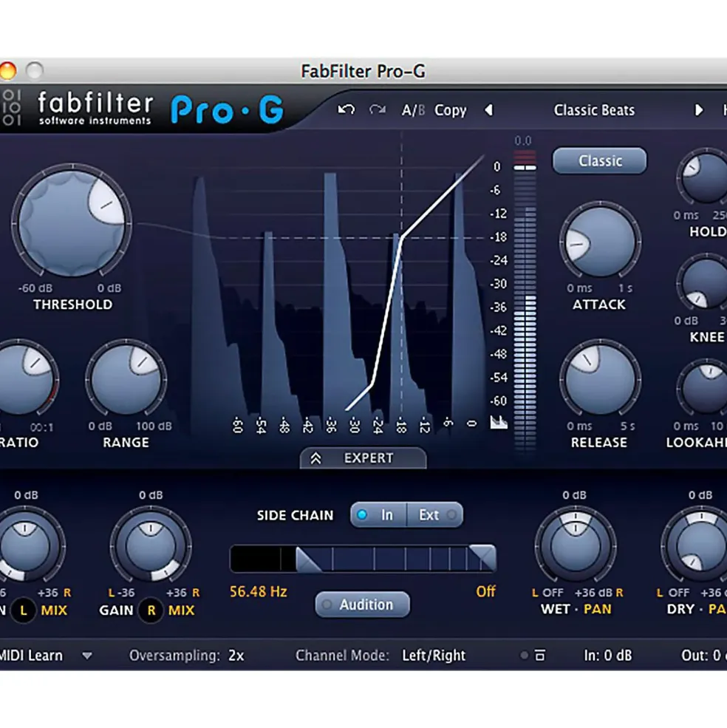
Task: Click the level display mode icon below scale
Action: click(499, 423)
